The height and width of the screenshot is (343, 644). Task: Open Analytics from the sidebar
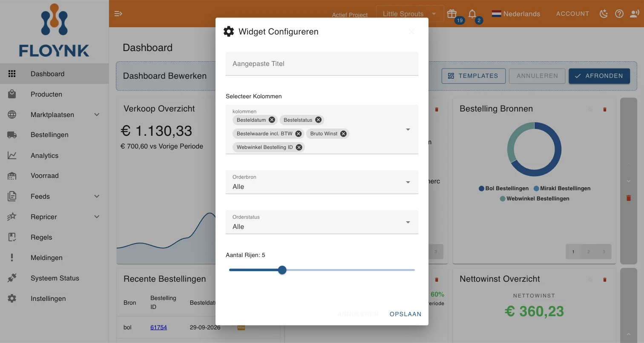pos(55,155)
